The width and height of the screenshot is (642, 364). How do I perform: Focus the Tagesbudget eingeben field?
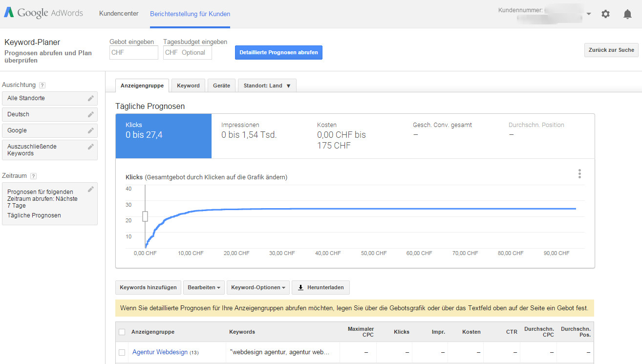188,52
